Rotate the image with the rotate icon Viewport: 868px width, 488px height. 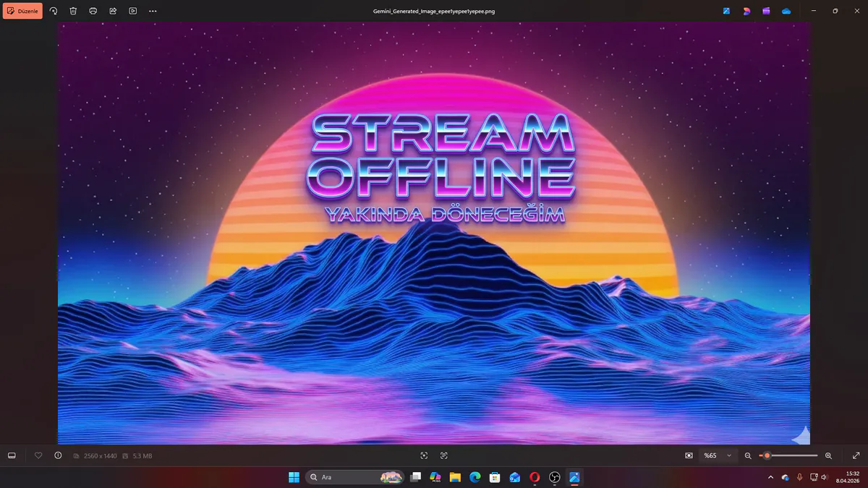[x=54, y=11]
